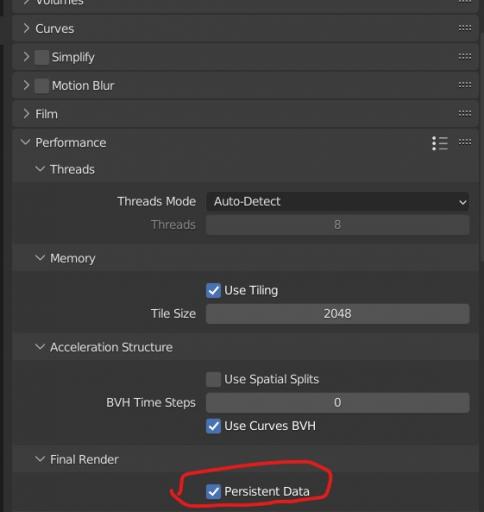The image size is (484, 512).
Task: Click the BVH Time Steps field
Action: (x=337, y=403)
